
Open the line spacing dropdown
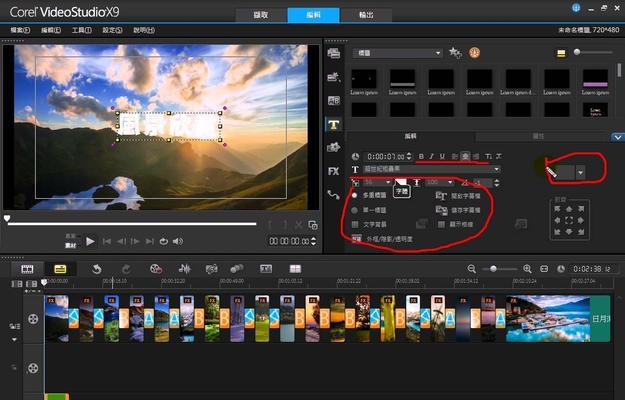point(440,182)
